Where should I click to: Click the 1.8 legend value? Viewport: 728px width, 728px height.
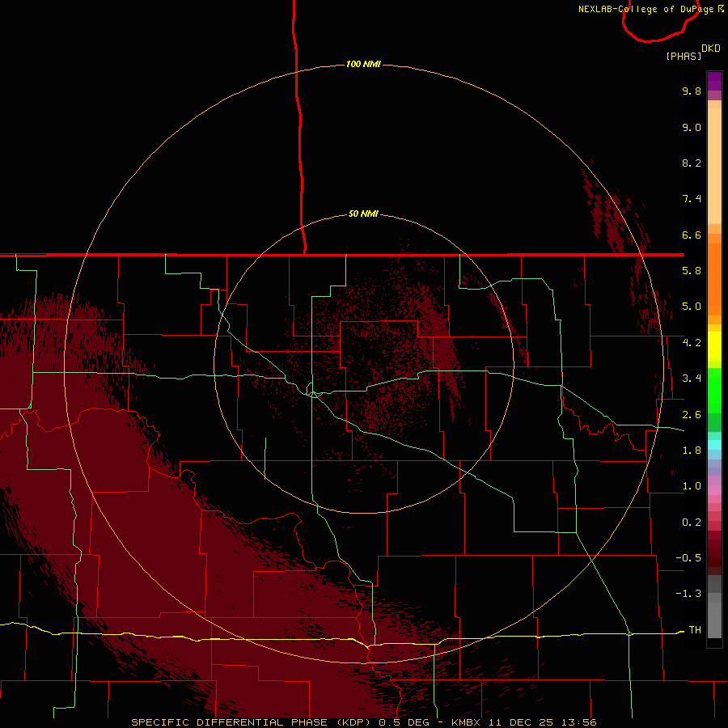click(x=692, y=451)
